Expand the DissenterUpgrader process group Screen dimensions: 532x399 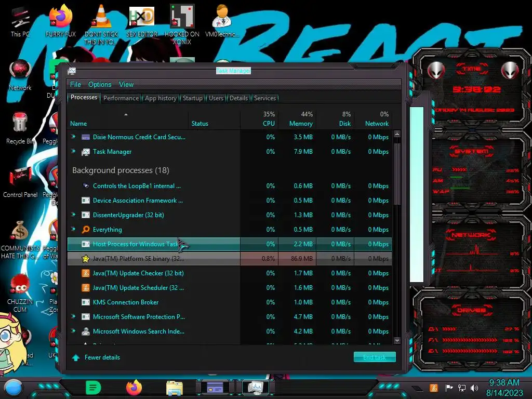(73, 215)
